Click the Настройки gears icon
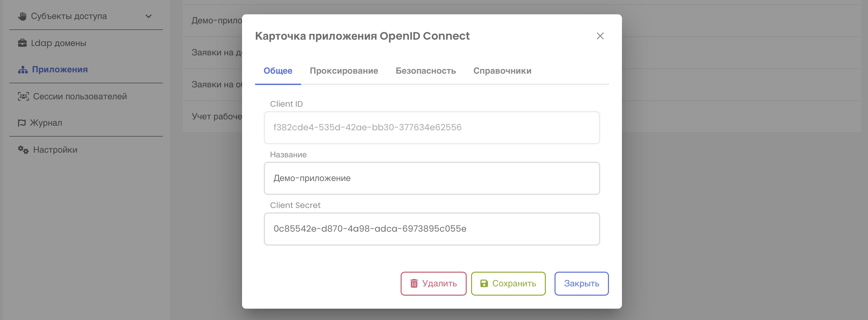The height and width of the screenshot is (320, 868). [x=23, y=150]
